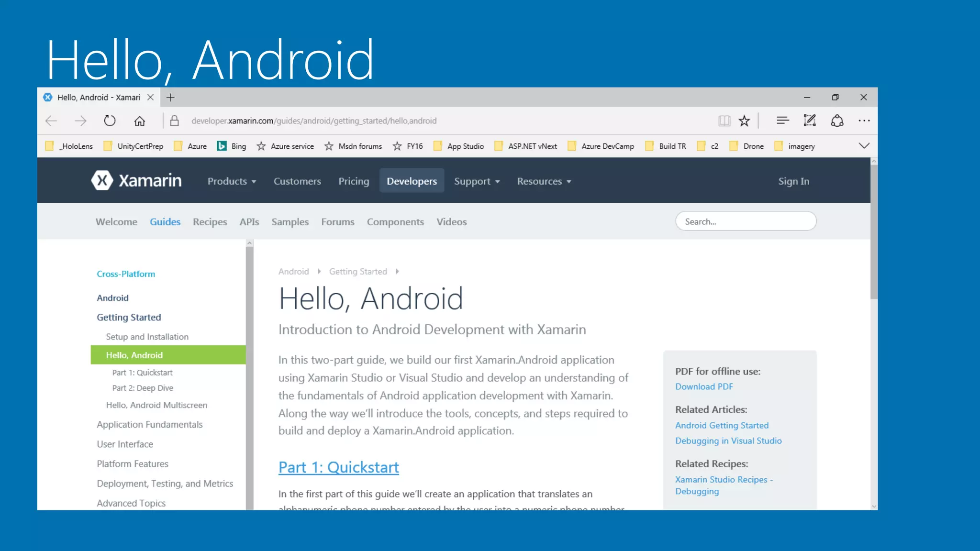Viewport: 980px width, 551px height.
Task: Make a web note pen icon
Action: click(x=810, y=121)
